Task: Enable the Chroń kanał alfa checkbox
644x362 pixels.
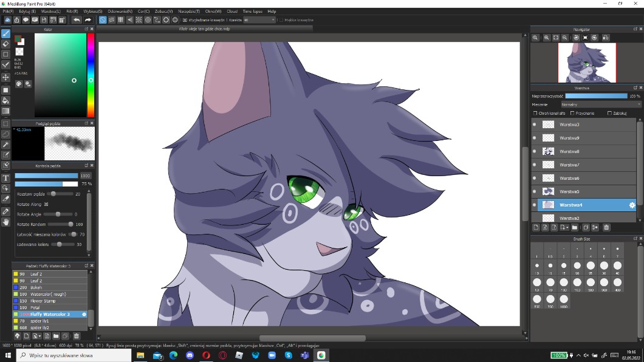Action: pos(535,113)
